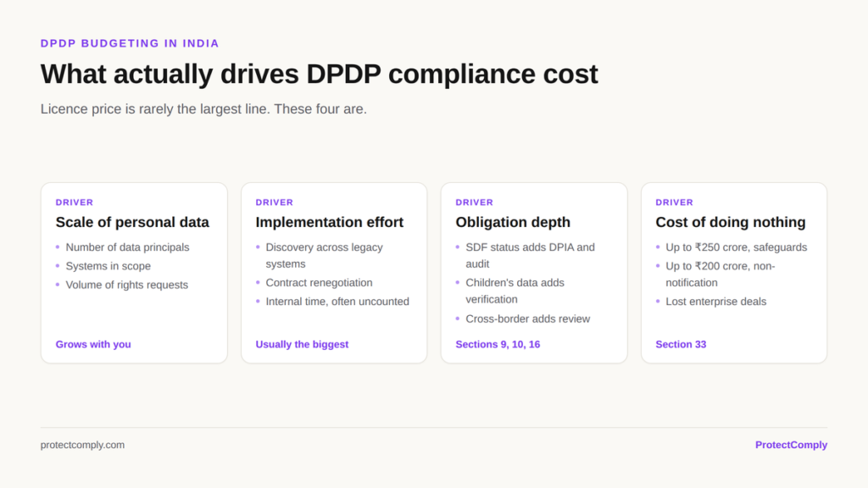Image resolution: width=868 pixels, height=488 pixels.
Task: Click the DRIVER label above 'Cost of doing nothing'
Action: [x=674, y=202]
